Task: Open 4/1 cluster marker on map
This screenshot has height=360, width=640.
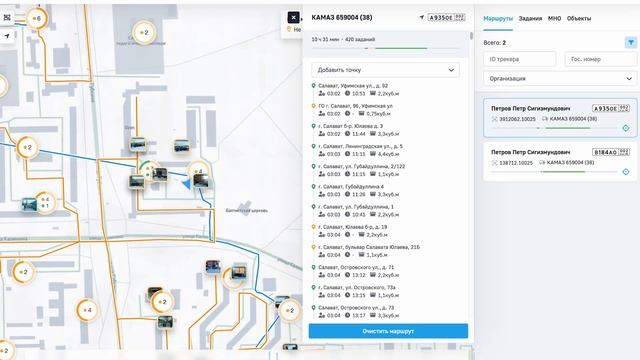Action: coord(46,202)
